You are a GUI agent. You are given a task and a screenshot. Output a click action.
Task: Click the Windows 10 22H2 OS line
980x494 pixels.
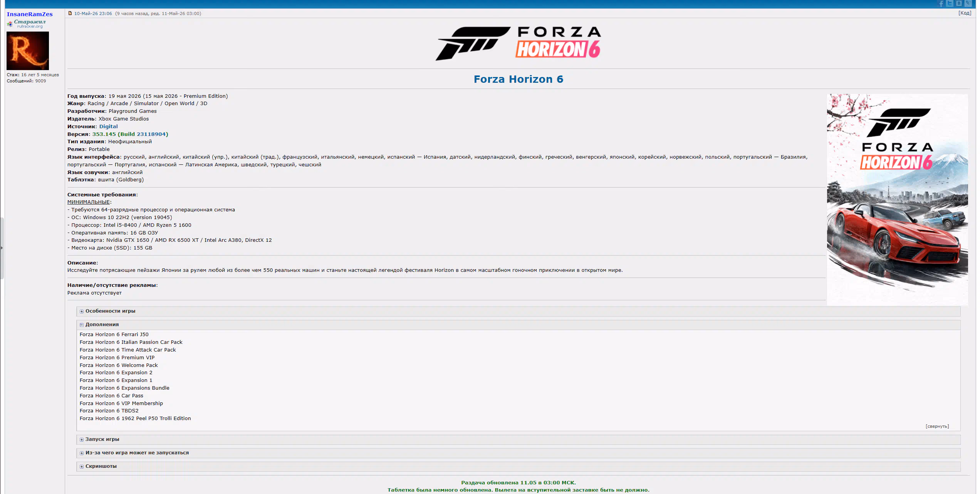(x=120, y=218)
